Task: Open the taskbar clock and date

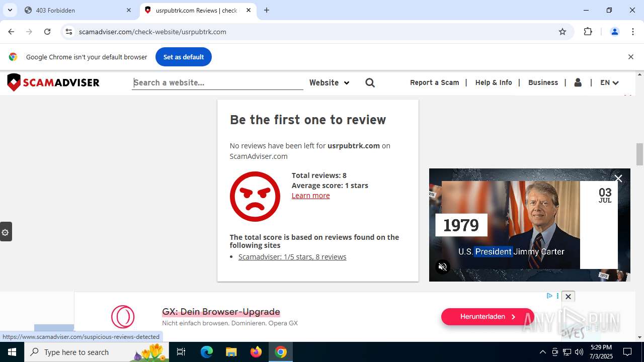Action: [x=601, y=352]
